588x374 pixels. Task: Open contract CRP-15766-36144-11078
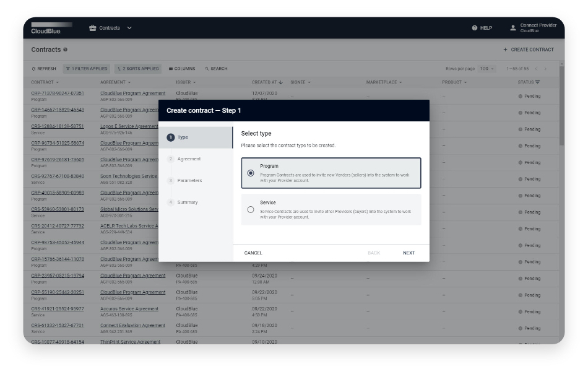tap(58, 259)
